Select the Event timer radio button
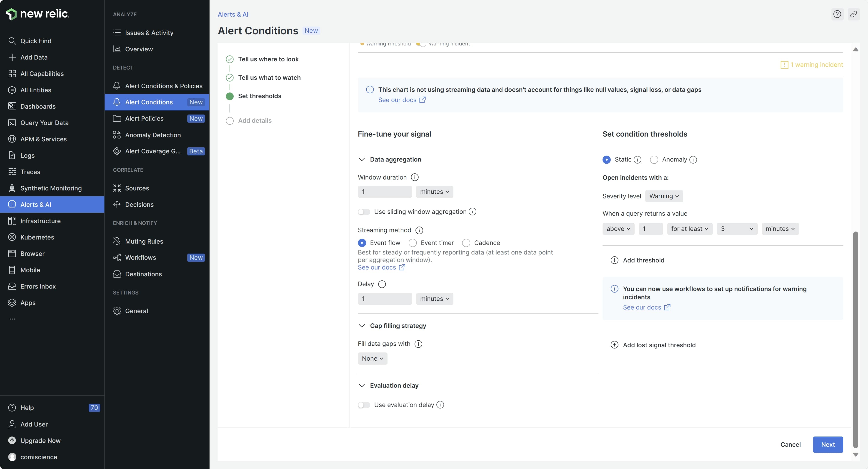 413,243
